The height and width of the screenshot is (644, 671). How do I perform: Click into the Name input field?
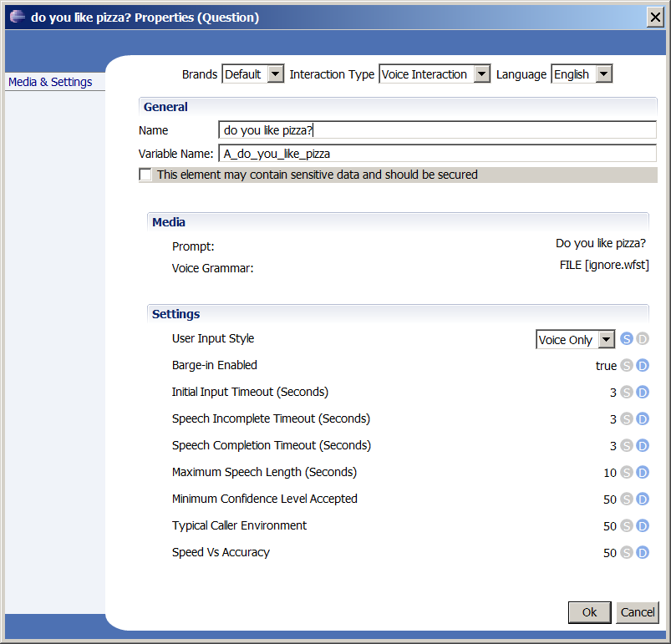point(437,130)
